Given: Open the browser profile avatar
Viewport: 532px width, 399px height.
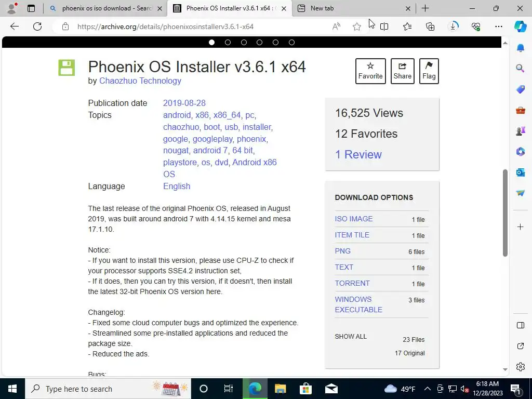Looking at the screenshot, I should coord(12,8).
